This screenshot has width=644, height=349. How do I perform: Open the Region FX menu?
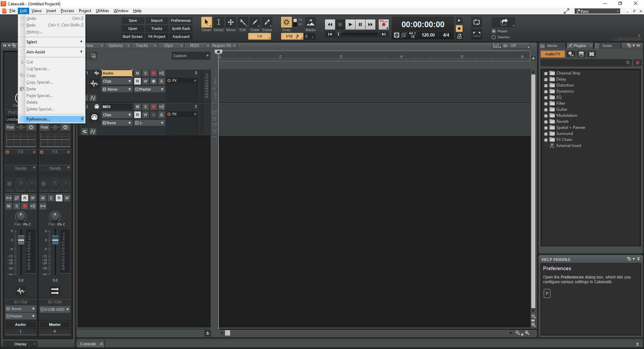click(224, 46)
